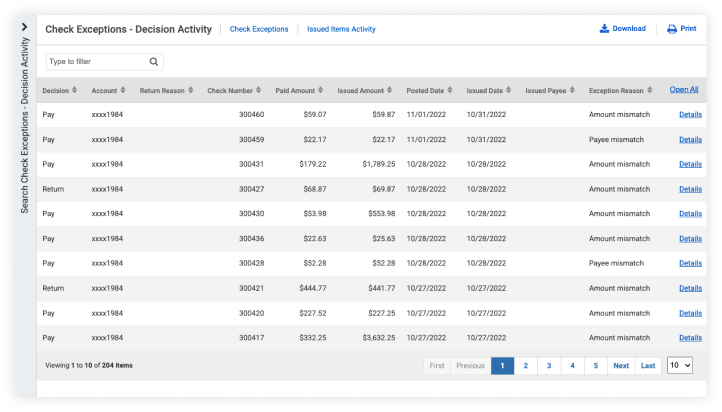Open Details for check 300421

coord(690,288)
